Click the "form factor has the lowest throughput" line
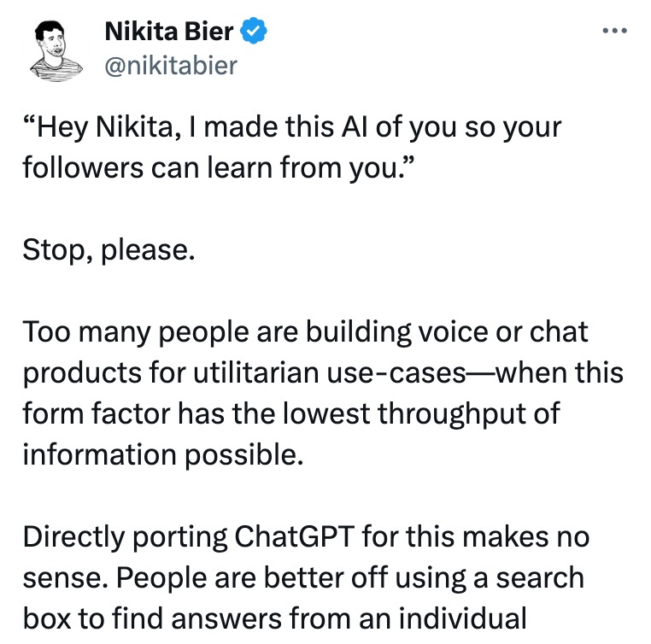The height and width of the screenshot is (644, 651). [x=291, y=414]
